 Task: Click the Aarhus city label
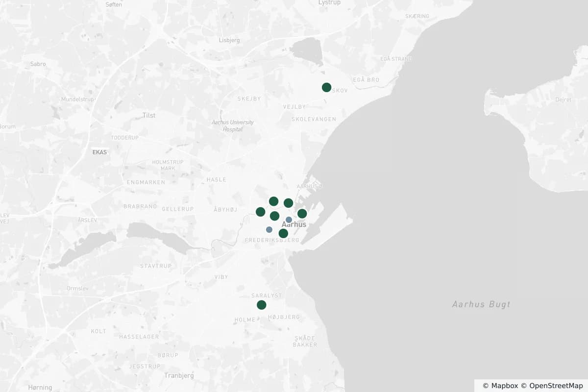pyautogui.click(x=294, y=224)
